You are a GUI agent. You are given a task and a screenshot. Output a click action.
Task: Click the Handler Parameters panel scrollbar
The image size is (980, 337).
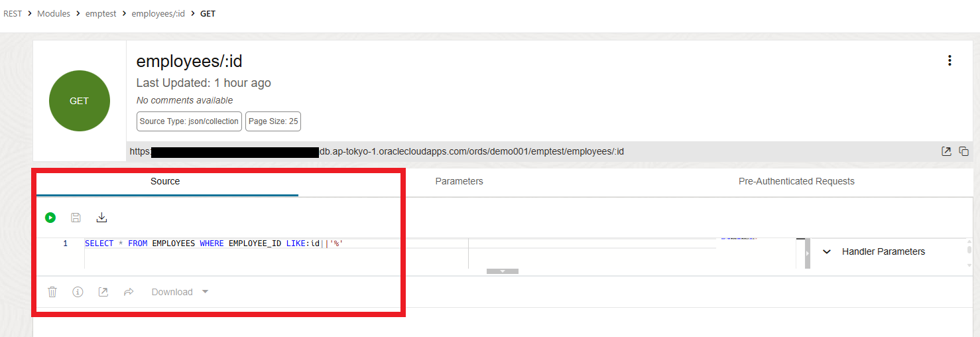click(969, 253)
